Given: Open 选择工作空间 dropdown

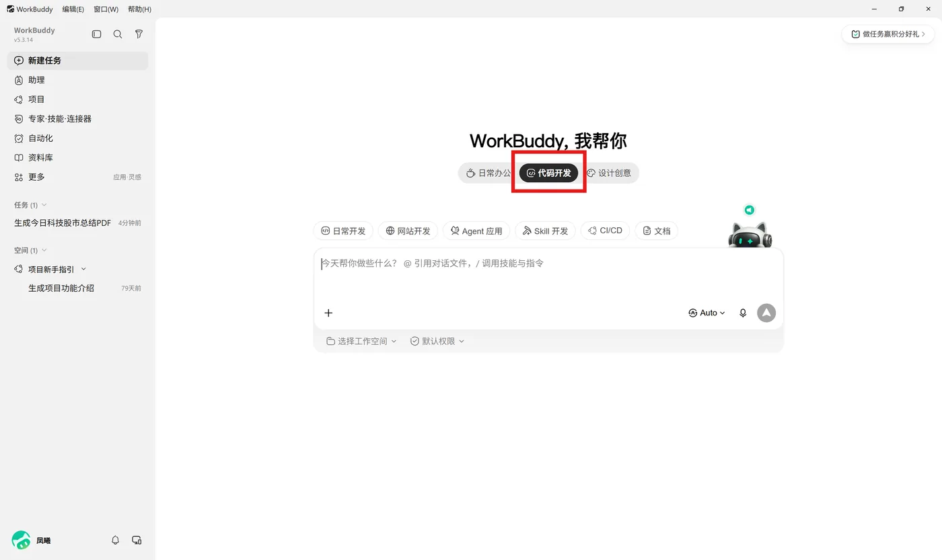Looking at the screenshot, I should coord(361,342).
